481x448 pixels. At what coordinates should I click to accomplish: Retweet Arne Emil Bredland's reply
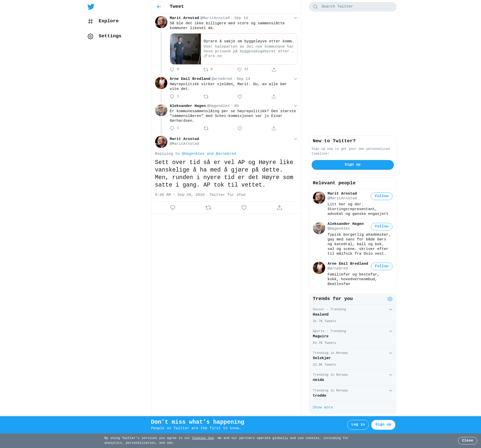206,97
